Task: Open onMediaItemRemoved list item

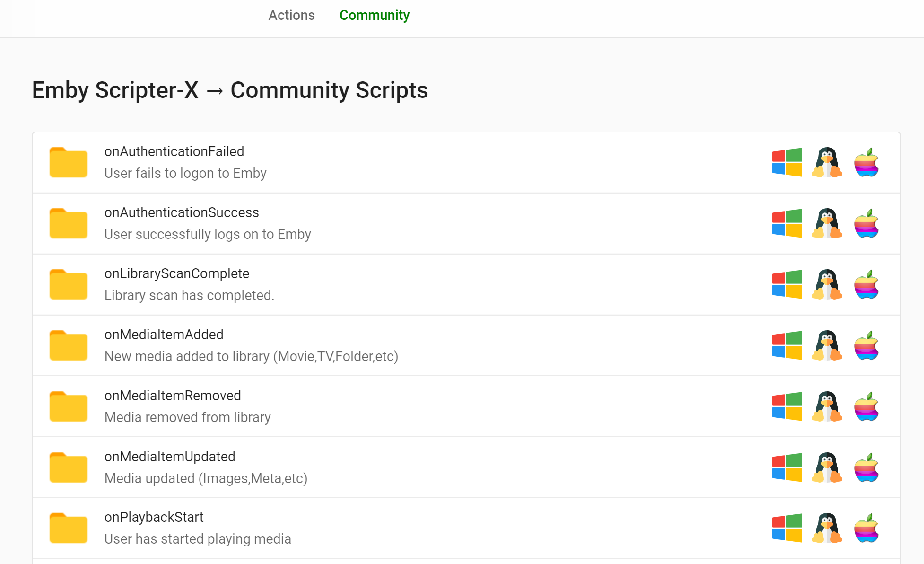Action: 173,396
